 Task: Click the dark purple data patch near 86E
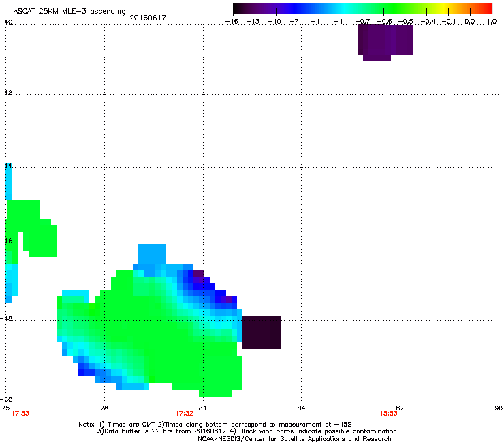tap(385, 42)
